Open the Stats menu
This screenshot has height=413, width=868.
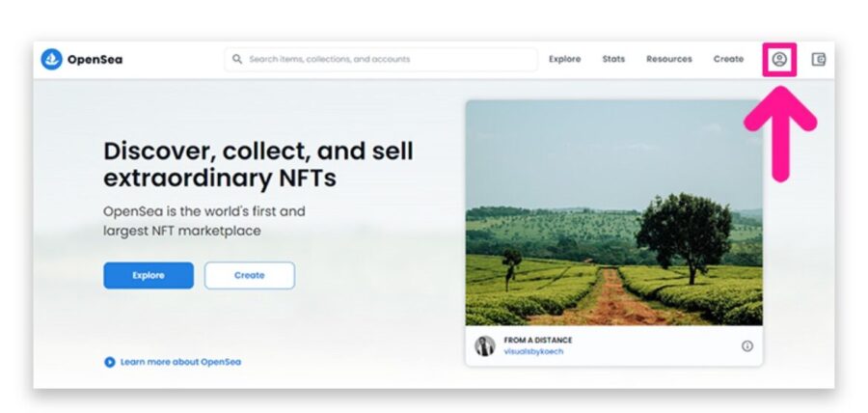[x=613, y=59]
